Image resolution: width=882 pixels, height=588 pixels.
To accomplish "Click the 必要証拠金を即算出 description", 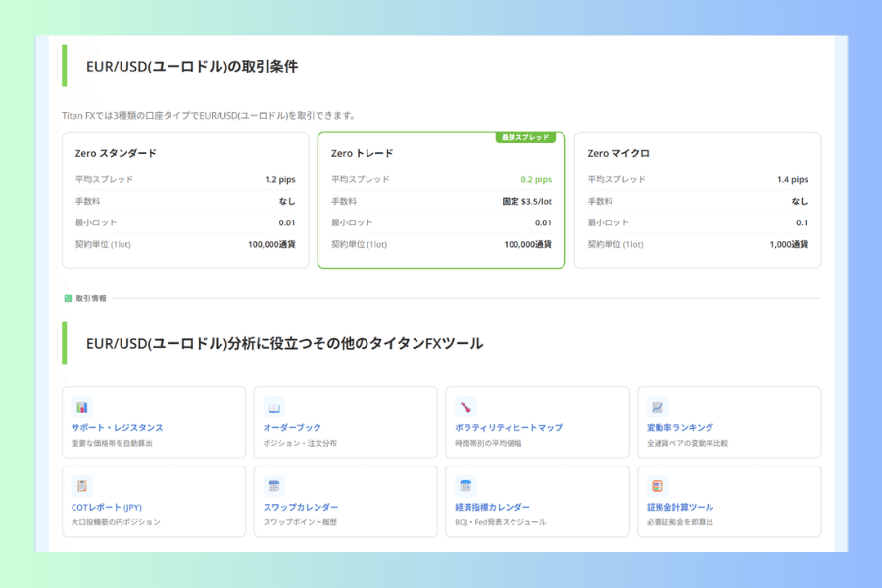I will 680,522.
